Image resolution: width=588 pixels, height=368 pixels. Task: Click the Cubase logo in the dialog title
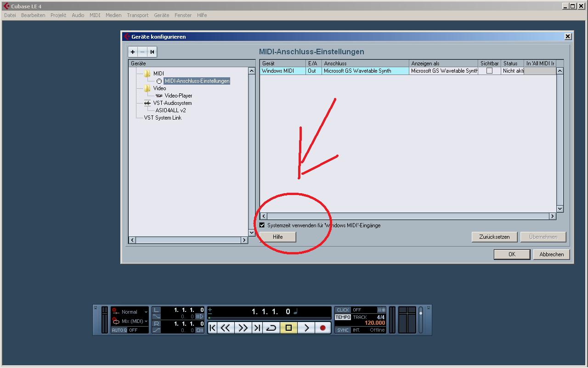pos(127,36)
